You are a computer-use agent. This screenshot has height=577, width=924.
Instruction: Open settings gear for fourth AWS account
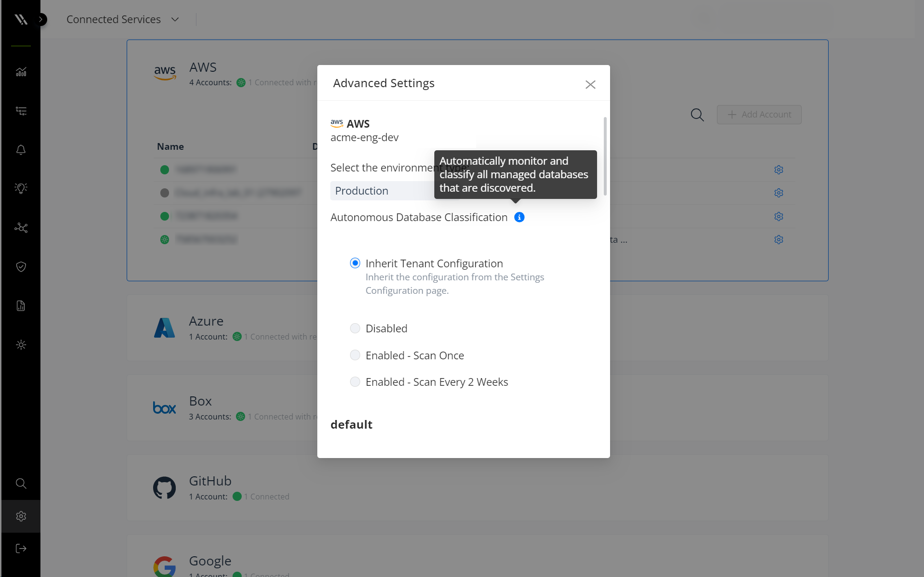(x=779, y=239)
